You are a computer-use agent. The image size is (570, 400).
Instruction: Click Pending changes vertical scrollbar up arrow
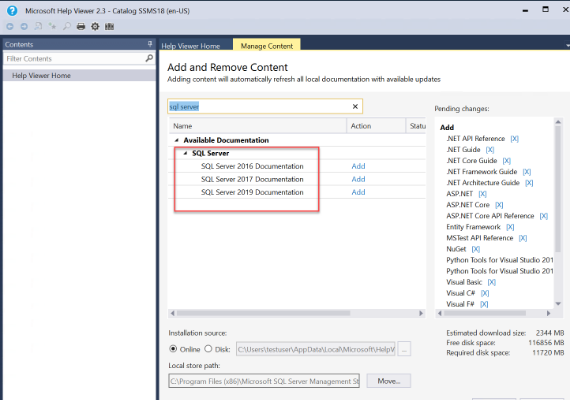[558, 122]
